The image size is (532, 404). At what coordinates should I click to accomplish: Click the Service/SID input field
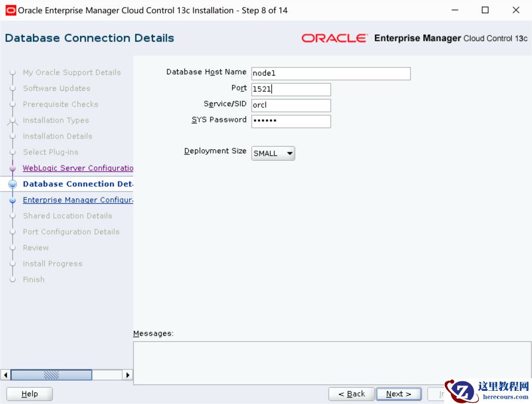tap(291, 105)
